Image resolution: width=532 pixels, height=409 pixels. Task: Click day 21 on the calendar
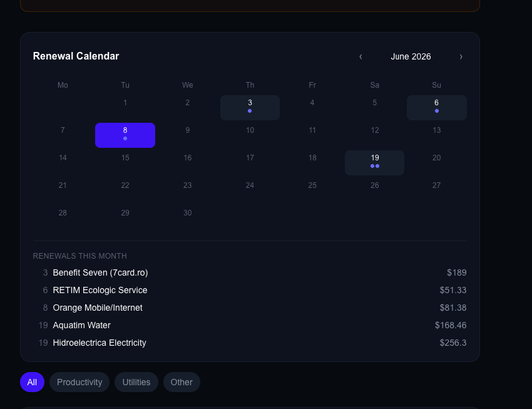63,190
